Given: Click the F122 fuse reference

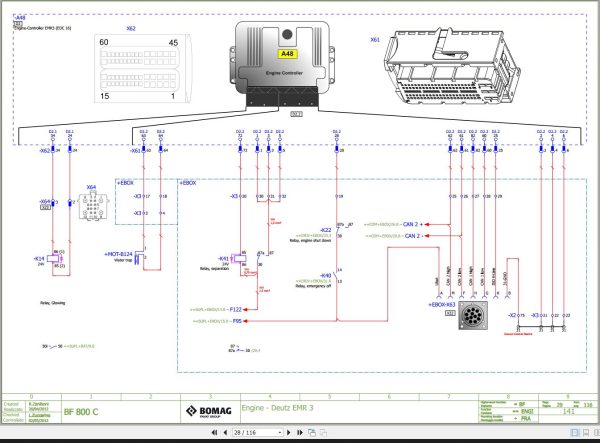Looking at the screenshot, I should 236,309.
